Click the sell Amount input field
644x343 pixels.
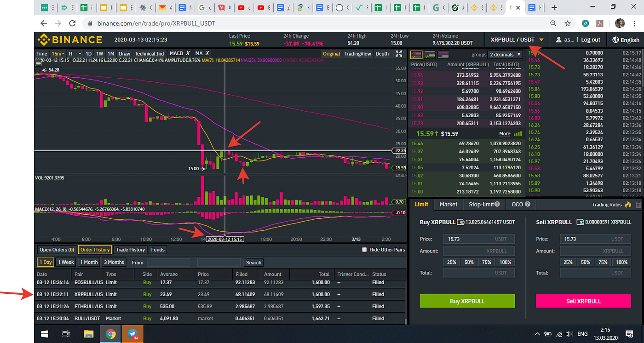[596, 251]
